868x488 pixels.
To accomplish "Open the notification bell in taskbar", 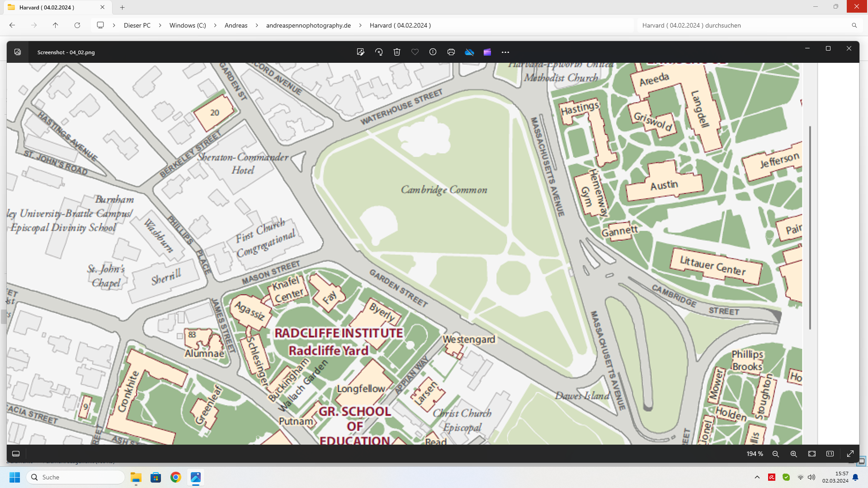I will (855, 477).
